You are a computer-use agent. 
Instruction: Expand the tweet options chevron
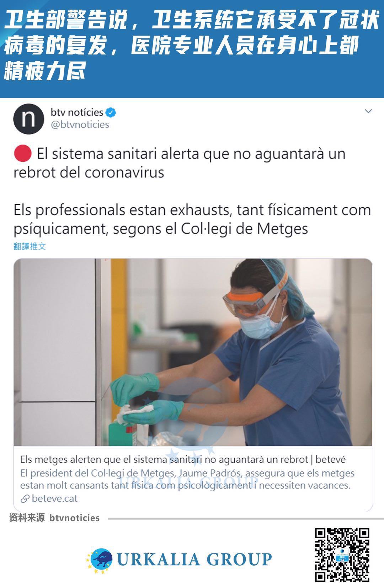(x=368, y=111)
